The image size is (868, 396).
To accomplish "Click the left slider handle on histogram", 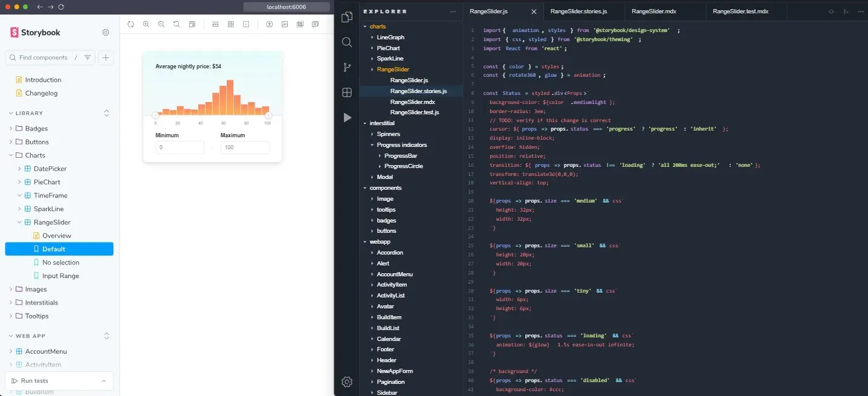I will tap(155, 115).
